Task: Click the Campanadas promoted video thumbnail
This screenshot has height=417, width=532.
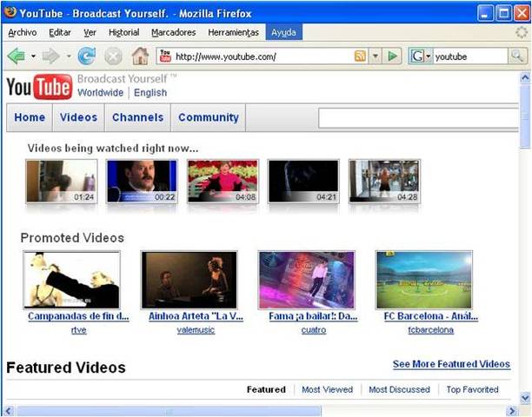Action: pyautogui.click(x=71, y=280)
